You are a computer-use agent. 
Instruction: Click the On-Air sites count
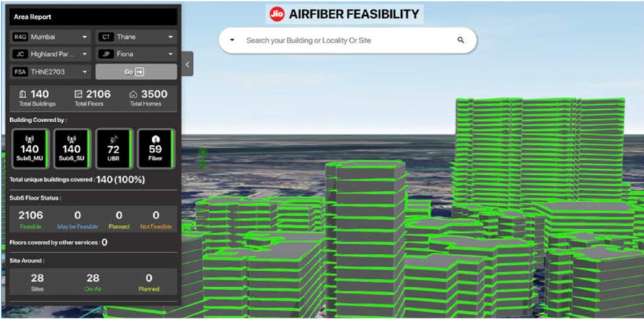(x=93, y=278)
